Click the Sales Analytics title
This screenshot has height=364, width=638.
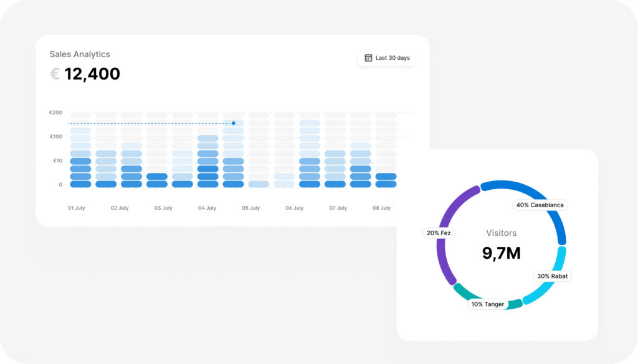(80, 54)
